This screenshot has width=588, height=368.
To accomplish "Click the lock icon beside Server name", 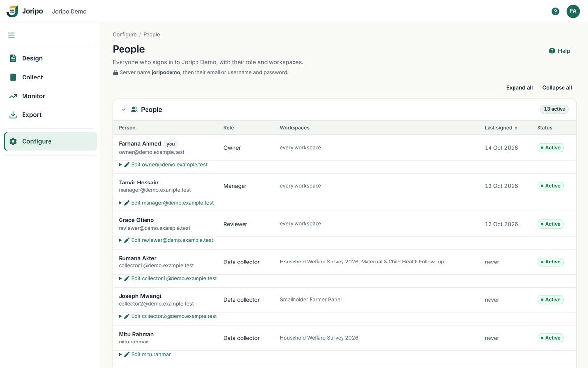I will point(116,72).
